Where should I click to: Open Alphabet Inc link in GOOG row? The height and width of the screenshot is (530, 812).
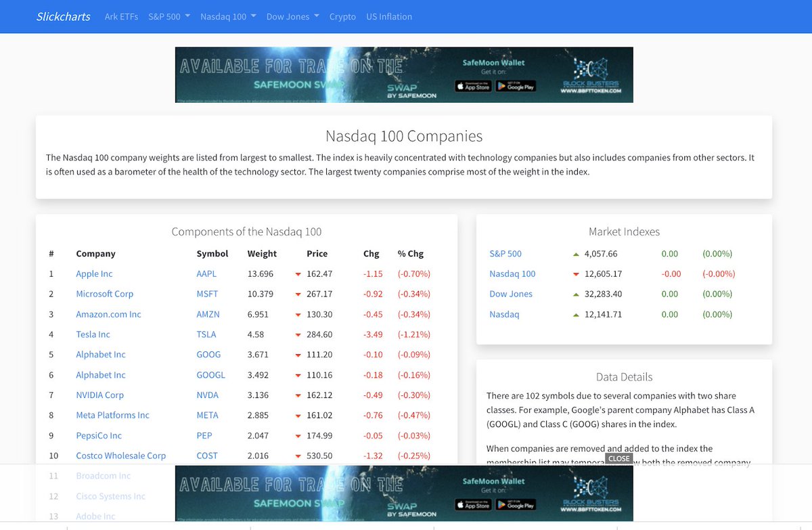(101, 355)
